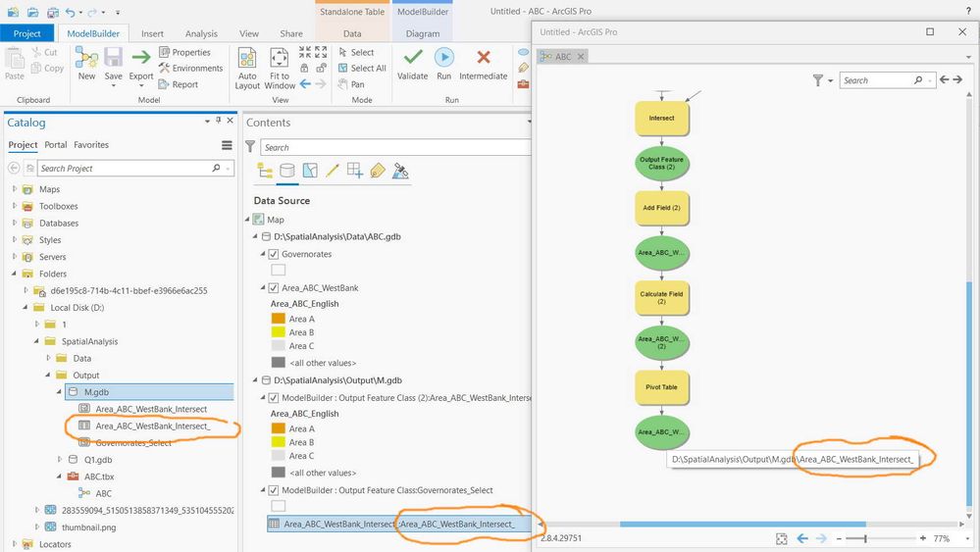Uncheck the Governorates layer
The height and width of the screenshot is (552, 980).
coord(273,254)
